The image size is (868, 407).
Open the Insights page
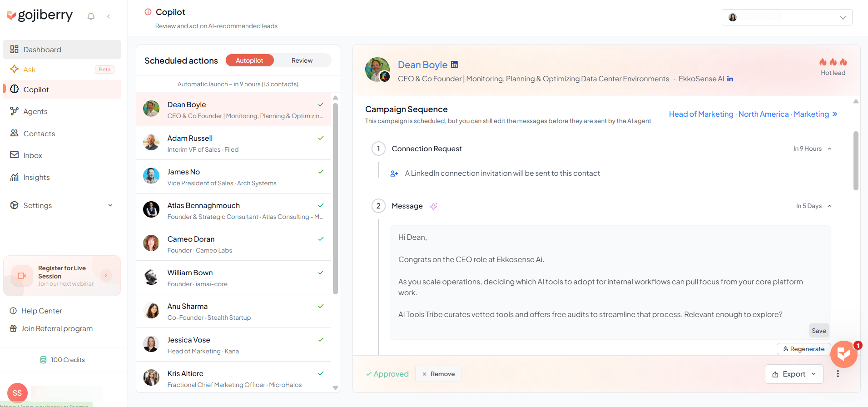click(62, 177)
